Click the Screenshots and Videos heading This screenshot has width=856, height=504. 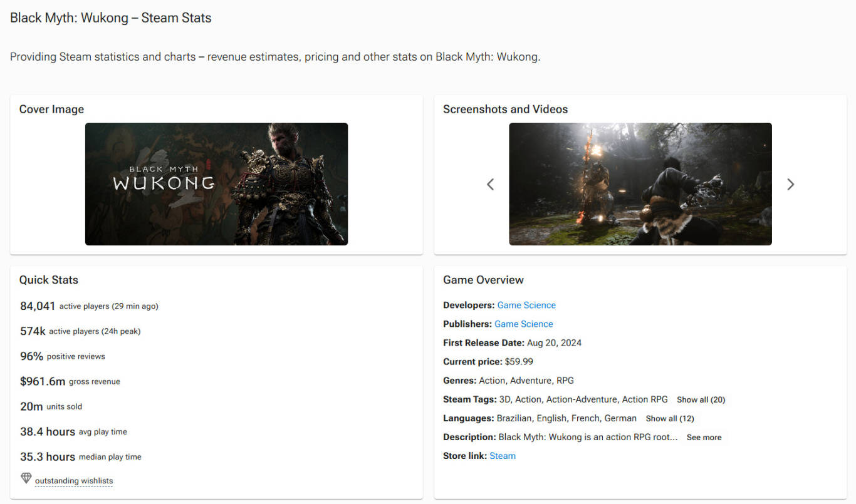click(x=505, y=109)
